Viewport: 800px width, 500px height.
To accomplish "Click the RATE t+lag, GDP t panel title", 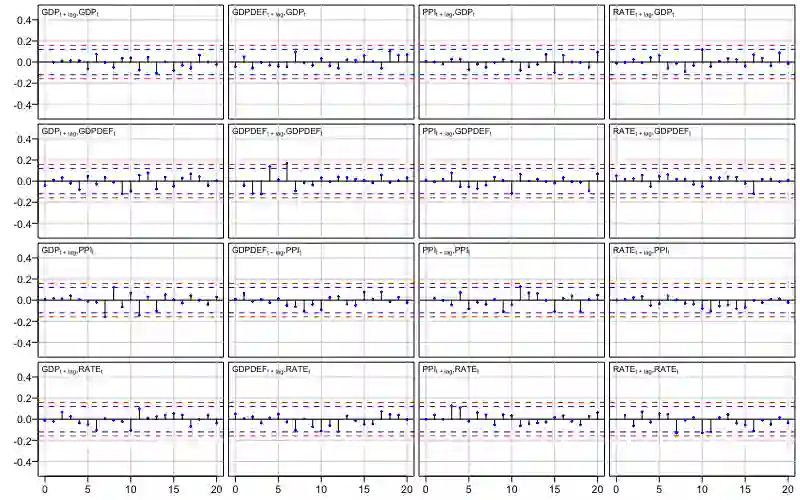I will pyautogui.click(x=644, y=13).
